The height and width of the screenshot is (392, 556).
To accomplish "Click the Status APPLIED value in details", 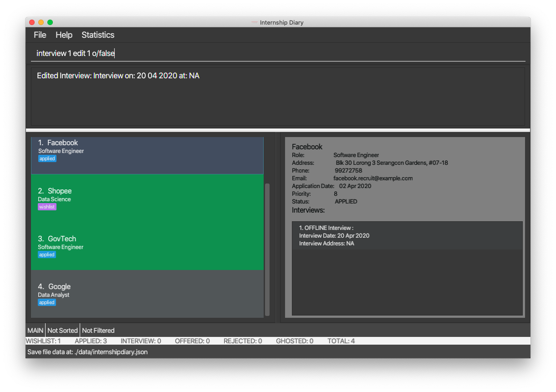I will coord(346,202).
